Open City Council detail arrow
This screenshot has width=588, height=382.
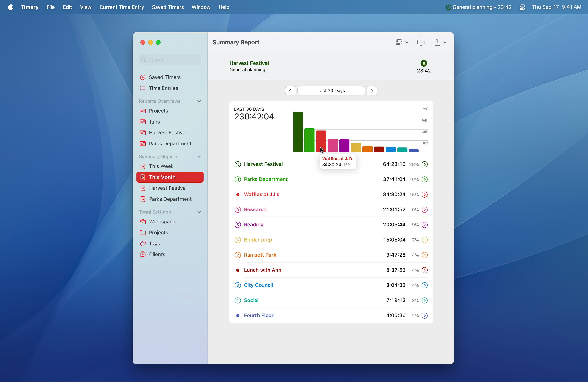pyautogui.click(x=424, y=285)
